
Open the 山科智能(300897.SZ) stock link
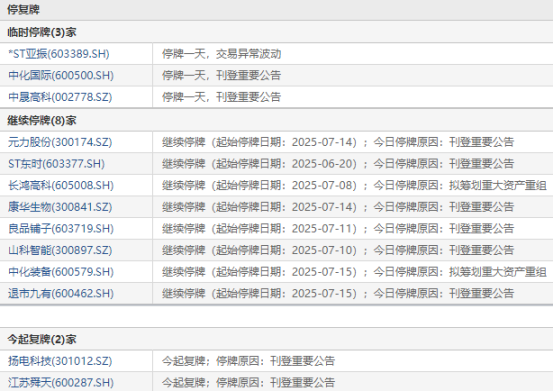[60, 250]
